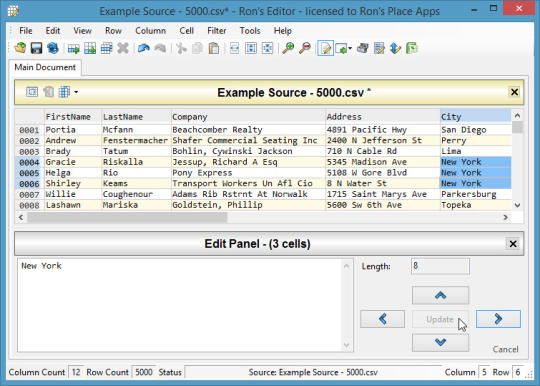Move up with the Edit Panel up arrow button
The height and width of the screenshot is (386, 540).
[x=440, y=295]
